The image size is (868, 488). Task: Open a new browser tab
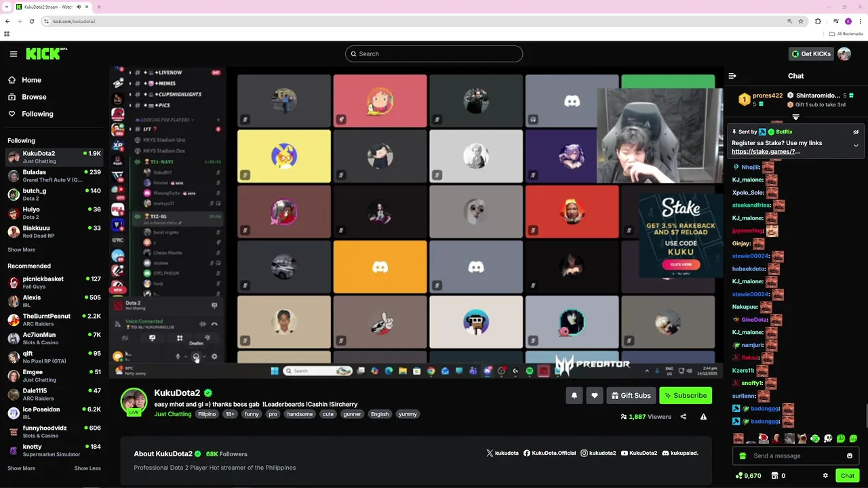pos(99,7)
